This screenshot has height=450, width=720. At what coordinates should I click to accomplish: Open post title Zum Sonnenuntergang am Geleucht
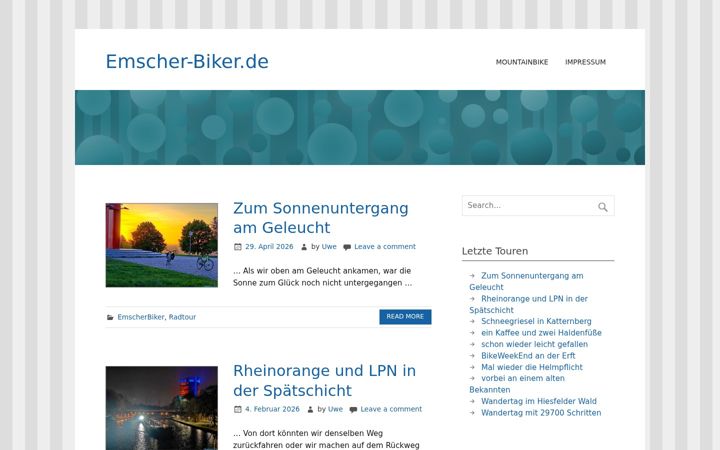321,218
